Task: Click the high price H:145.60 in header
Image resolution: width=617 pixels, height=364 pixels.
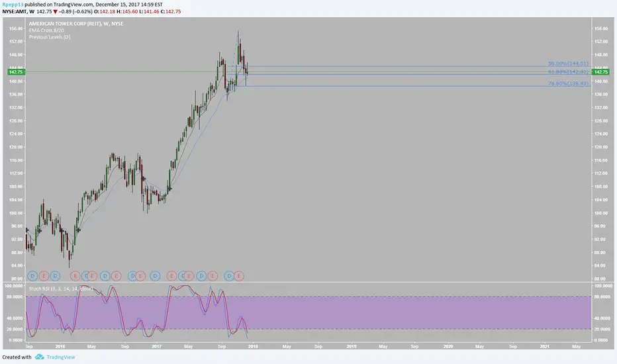Action: tap(127, 11)
